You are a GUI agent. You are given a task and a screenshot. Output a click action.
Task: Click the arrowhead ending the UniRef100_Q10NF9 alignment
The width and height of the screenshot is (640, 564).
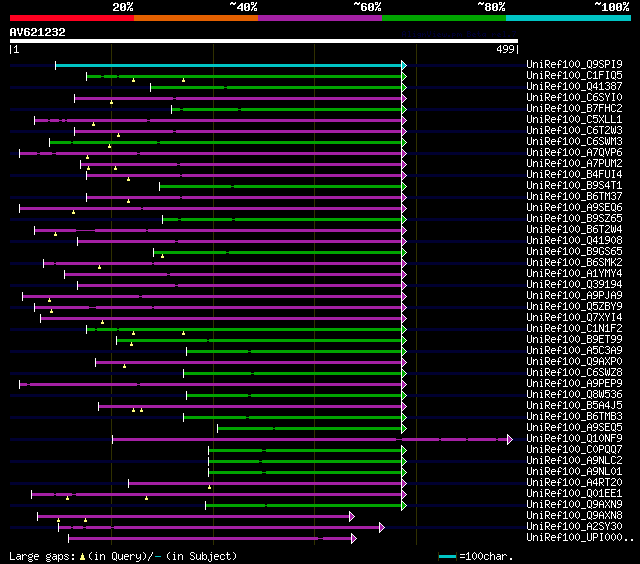510,440
